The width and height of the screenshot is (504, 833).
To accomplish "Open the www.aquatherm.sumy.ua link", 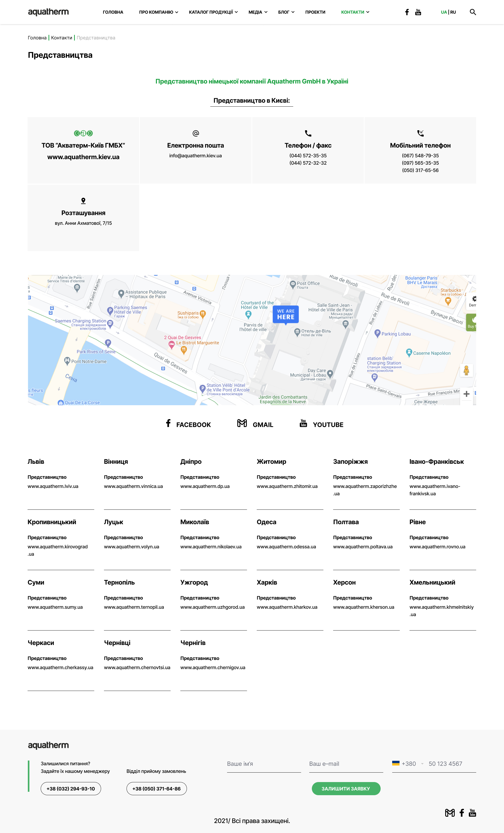I will coord(55,607).
